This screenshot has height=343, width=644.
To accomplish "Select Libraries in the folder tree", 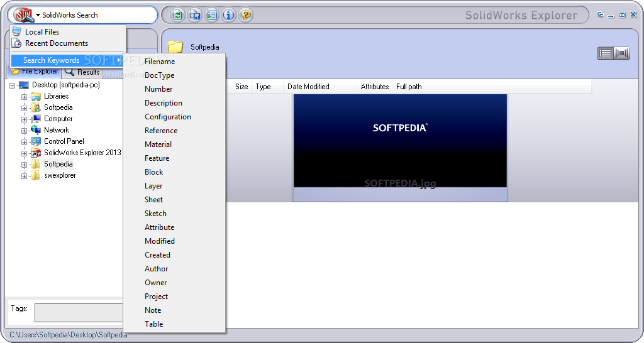I will pos(56,96).
